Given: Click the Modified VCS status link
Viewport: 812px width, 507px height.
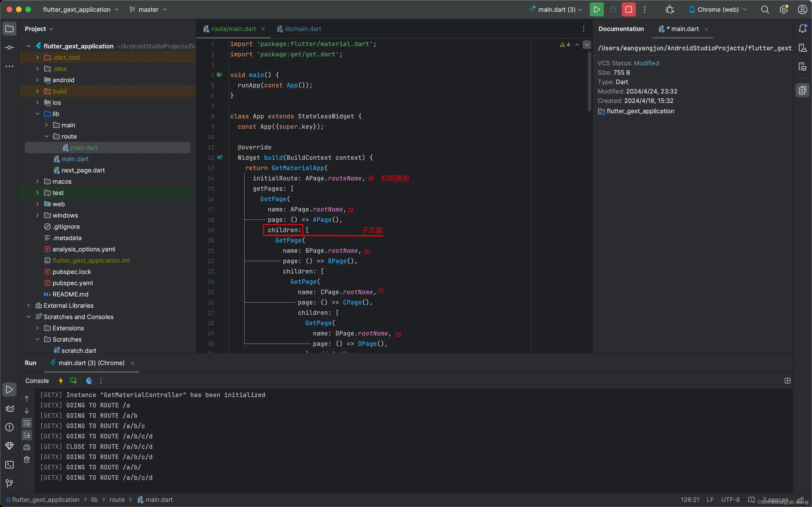Looking at the screenshot, I should [x=646, y=63].
